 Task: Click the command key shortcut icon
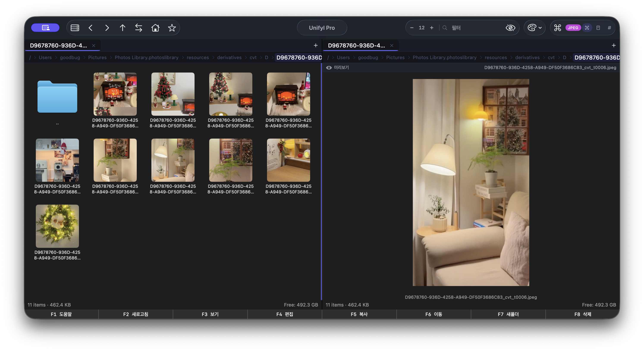pos(558,28)
